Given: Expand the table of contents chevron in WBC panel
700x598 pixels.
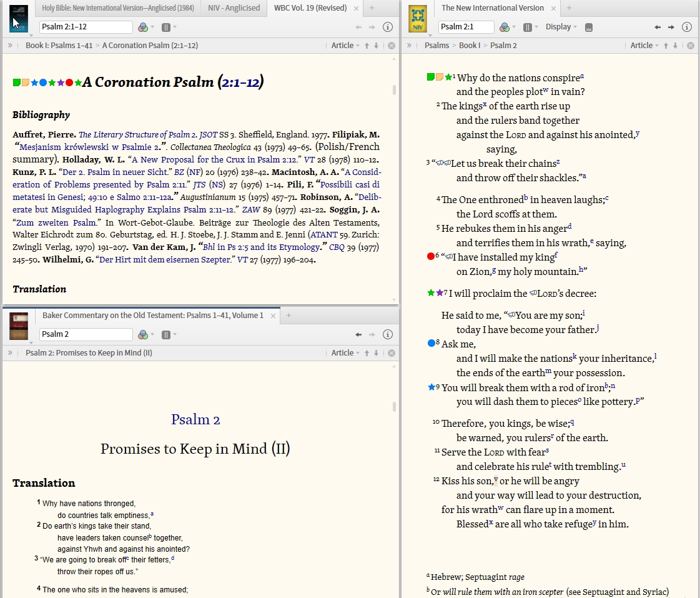Looking at the screenshot, I should pyautogui.click(x=10, y=46).
